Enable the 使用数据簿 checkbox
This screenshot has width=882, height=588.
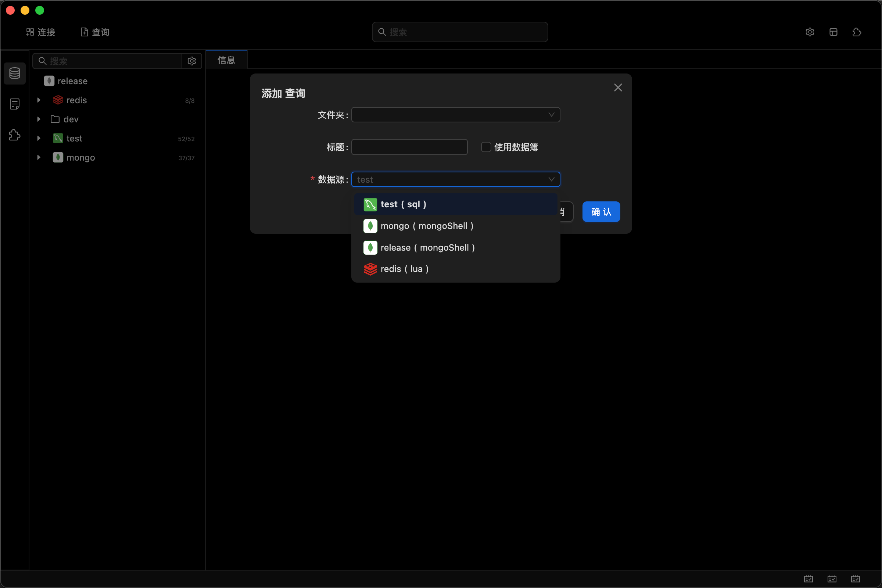[x=486, y=147]
